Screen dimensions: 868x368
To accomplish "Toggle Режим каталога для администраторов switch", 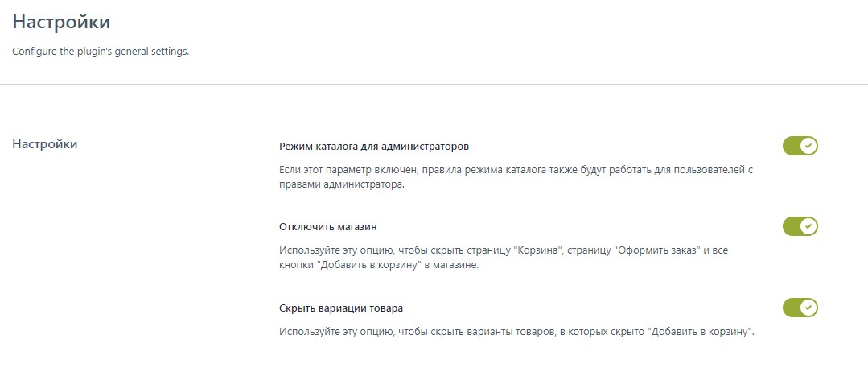I will [800, 146].
